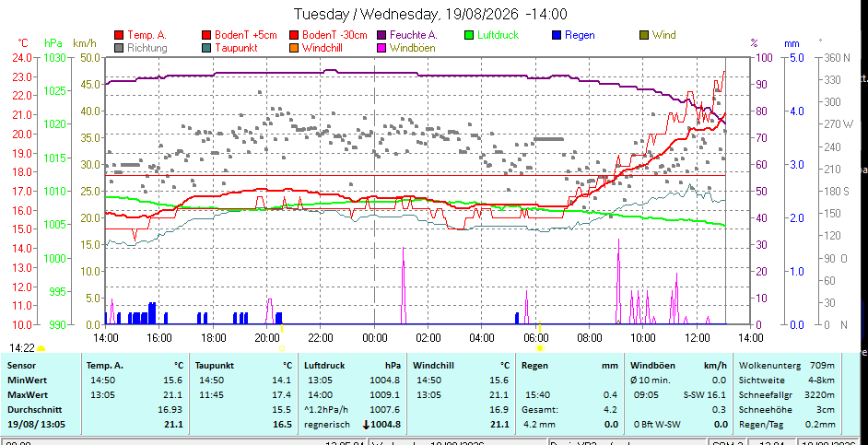
Task: Click the °C axis unit label
Action: (23, 42)
